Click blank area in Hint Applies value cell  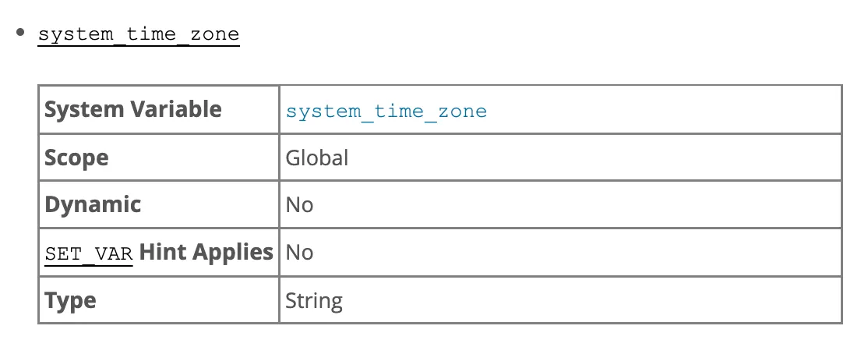coord(576,253)
